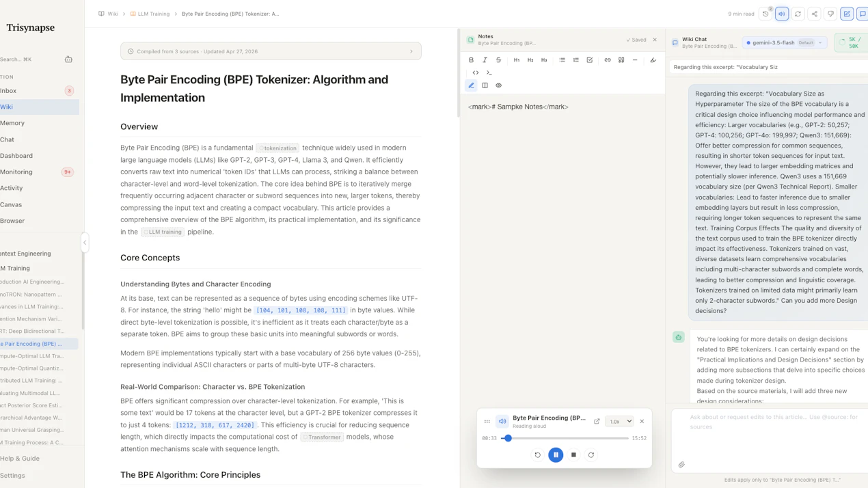This screenshot has width=868, height=488.
Task: Insert a code block in Notes
Action: (489, 72)
